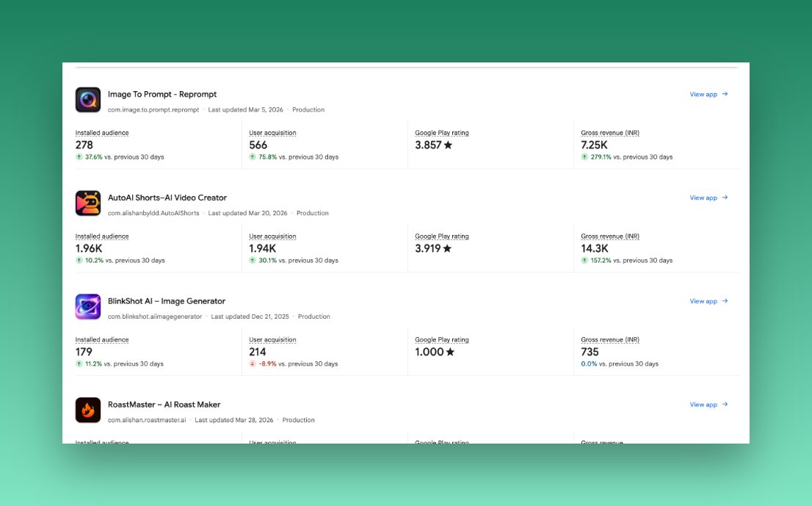Click Production status of Image To Prompt

(x=308, y=110)
